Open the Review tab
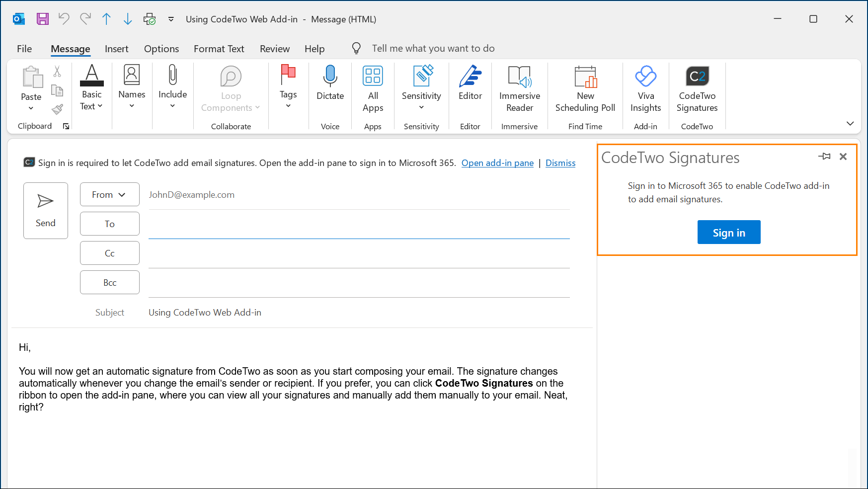Image resolution: width=868 pixels, height=489 pixels. tap(275, 49)
